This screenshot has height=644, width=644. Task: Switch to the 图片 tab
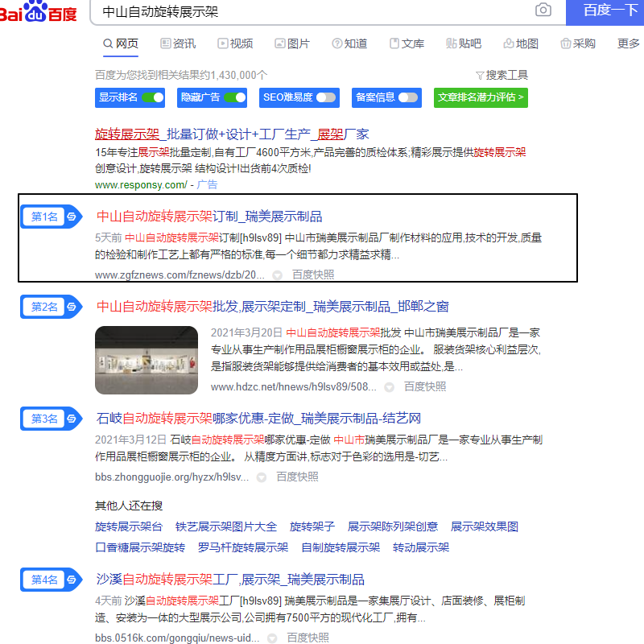point(292,43)
